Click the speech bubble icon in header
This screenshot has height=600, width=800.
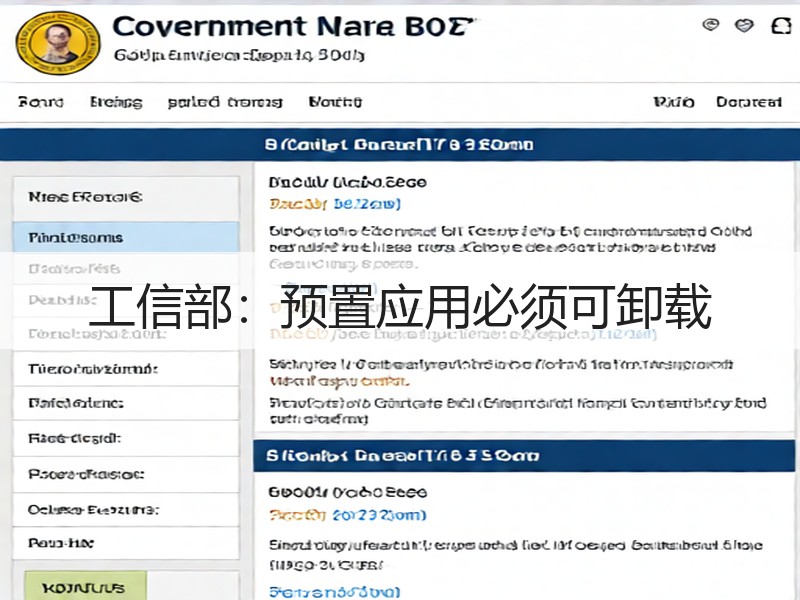[710, 24]
